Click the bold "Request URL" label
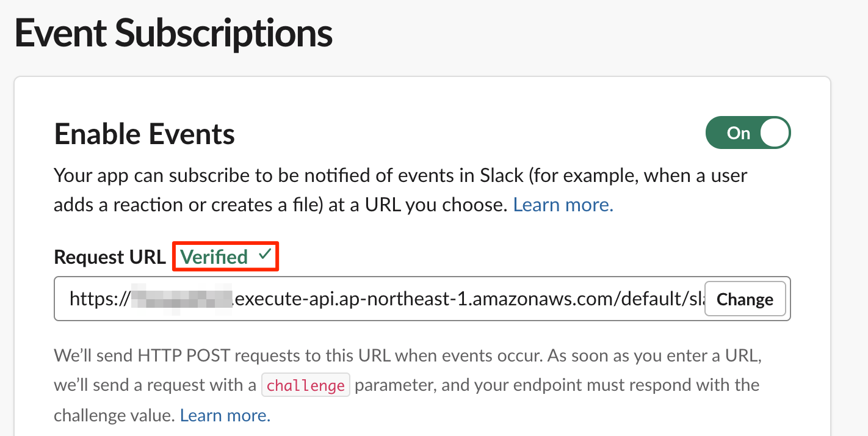Screen dimensions: 868x436 coord(110,257)
